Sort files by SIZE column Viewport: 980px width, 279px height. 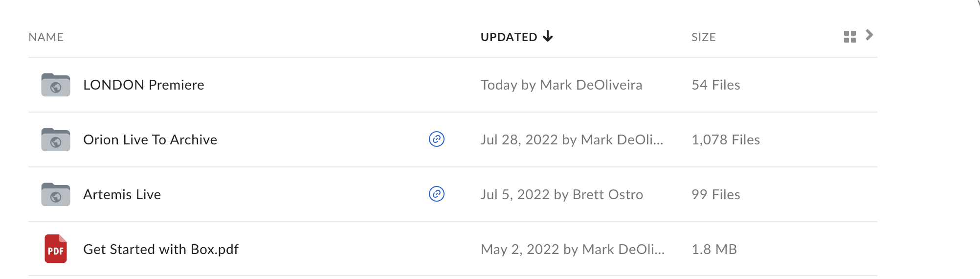(704, 37)
